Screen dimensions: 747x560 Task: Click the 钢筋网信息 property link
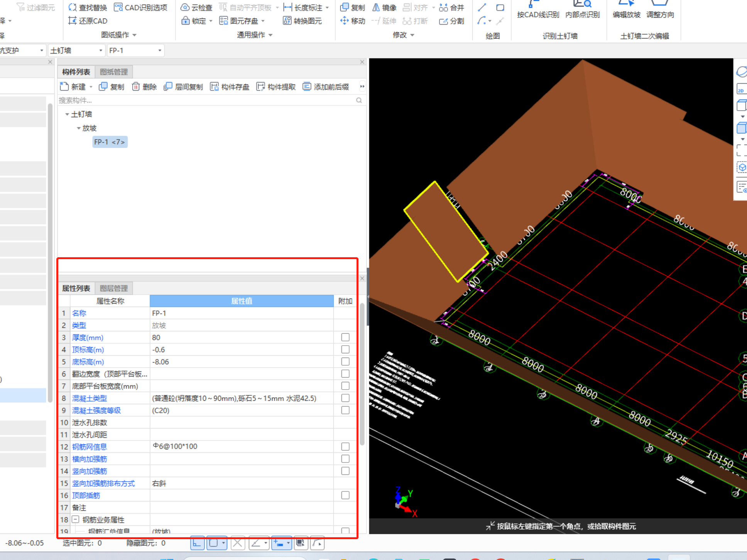[x=90, y=447]
